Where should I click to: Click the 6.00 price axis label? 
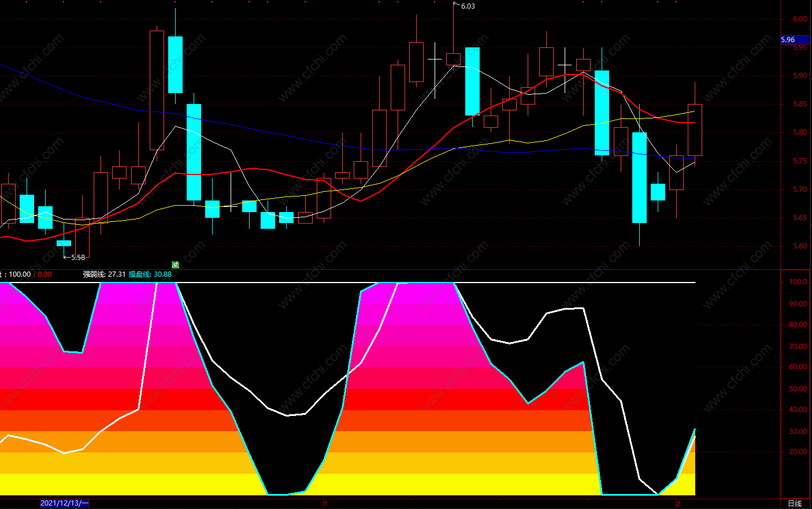pyautogui.click(x=800, y=19)
